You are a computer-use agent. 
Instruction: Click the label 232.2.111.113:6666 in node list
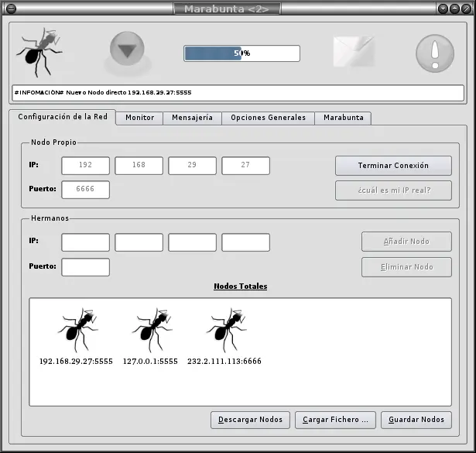(224, 362)
